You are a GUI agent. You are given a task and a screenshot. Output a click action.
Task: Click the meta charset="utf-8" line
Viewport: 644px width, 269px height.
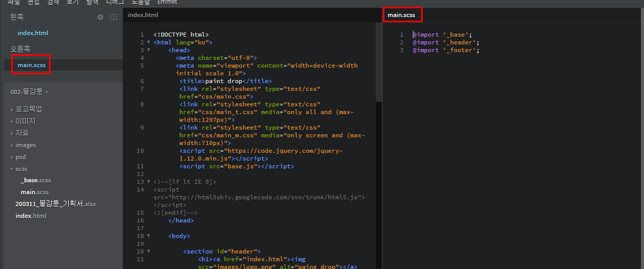click(216, 58)
